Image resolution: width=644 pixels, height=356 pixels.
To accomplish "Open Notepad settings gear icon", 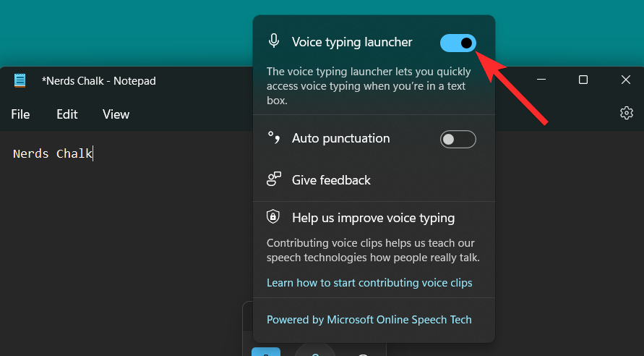I will click(627, 113).
